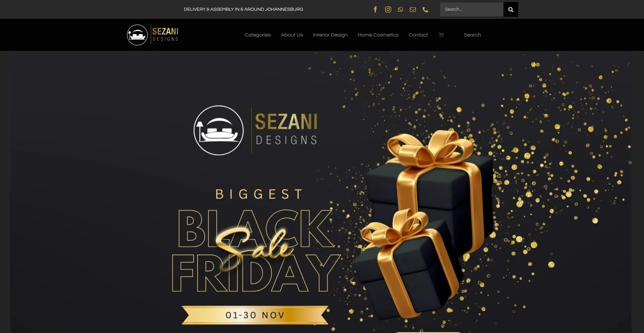The width and height of the screenshot is (644, 333).
Task: Expand the Categories menu
Action: pyautogui.click(x=258, y=35)
